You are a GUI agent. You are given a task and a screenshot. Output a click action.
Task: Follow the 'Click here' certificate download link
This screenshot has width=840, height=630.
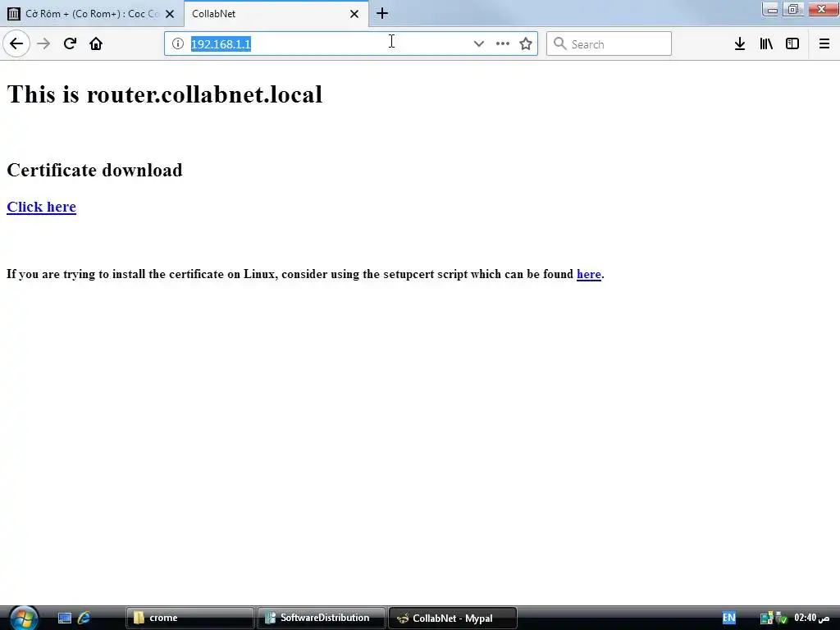point(41,207)
